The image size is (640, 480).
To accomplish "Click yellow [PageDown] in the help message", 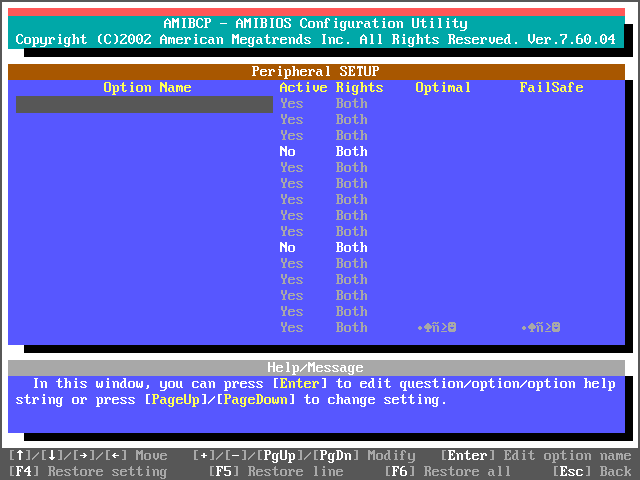I will (256, 400).
